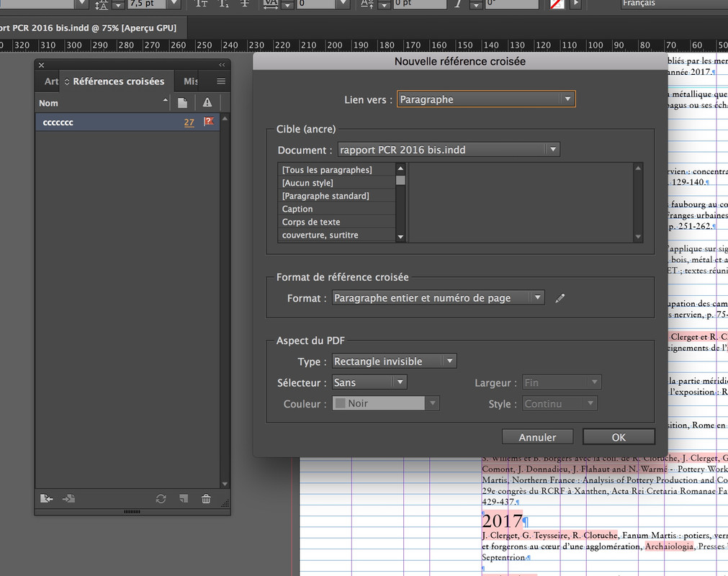Select [Aucun style] in the style list
The height and width of the screenshot is (576, 728).
coord(336,183)
